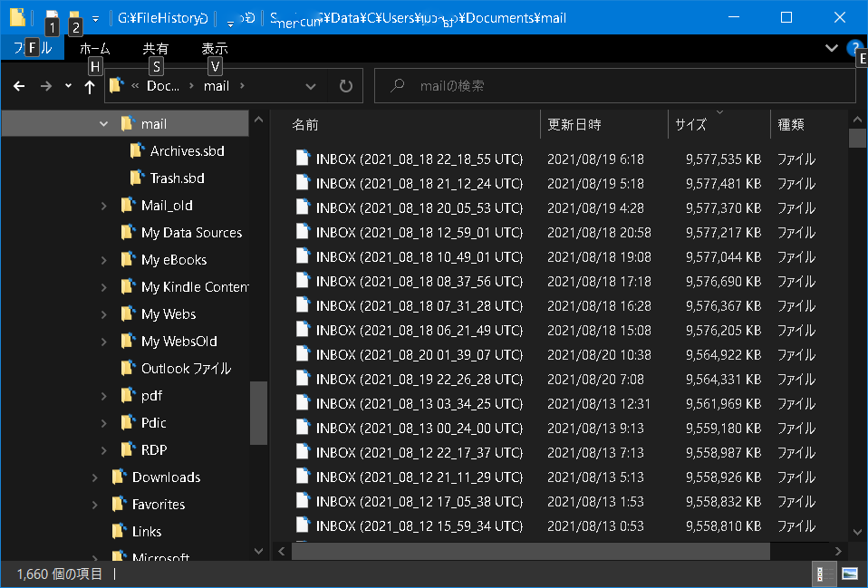Open the 共有 ribbon tab
This screenshot has height=588, width=868.
[156, 48]
